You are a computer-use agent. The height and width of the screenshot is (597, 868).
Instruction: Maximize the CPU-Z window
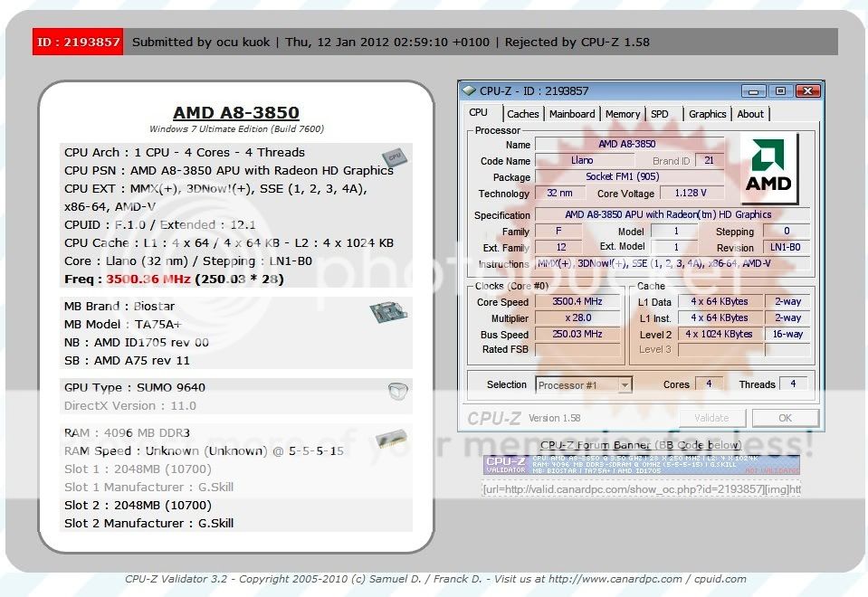click(x=780, y=90)
